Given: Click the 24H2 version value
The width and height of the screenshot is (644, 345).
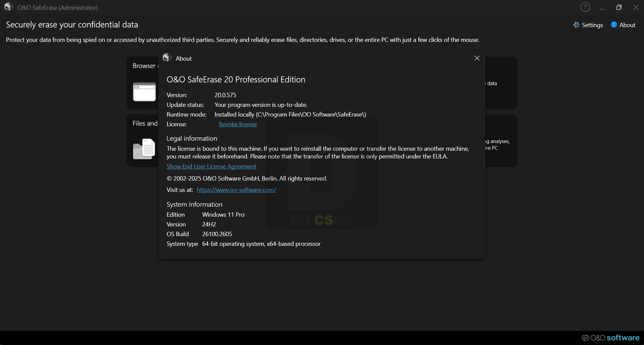Looking at the screenshot, I should (209, 224).
